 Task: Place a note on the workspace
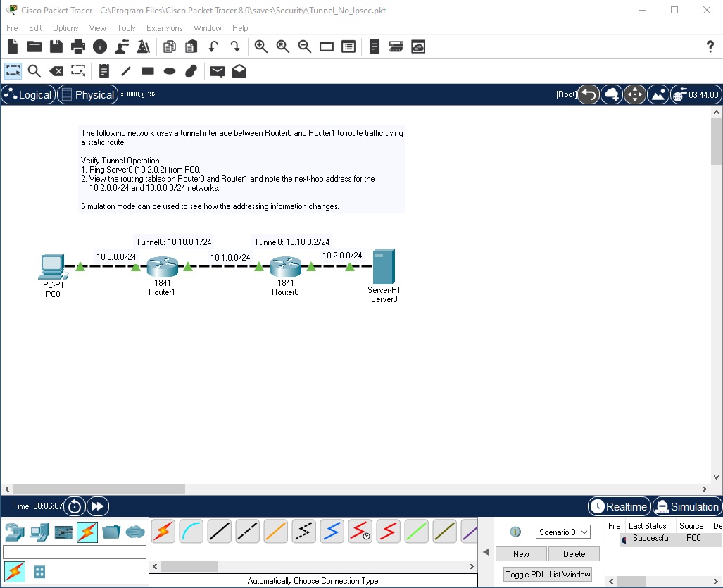pos(104,71)
